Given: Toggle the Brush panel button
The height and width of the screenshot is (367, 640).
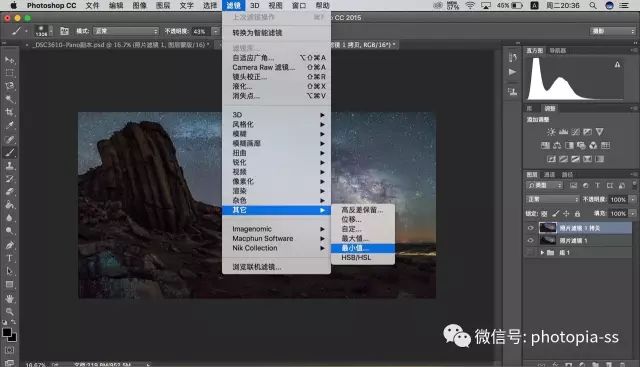Looking at the screenshot, I should 64,31.
